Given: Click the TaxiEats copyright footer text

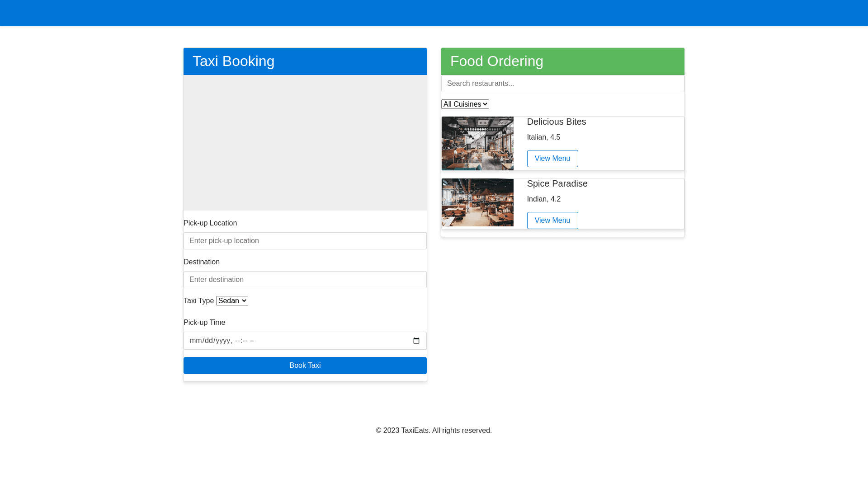Looking at the screenshot, I should (434, 431).
